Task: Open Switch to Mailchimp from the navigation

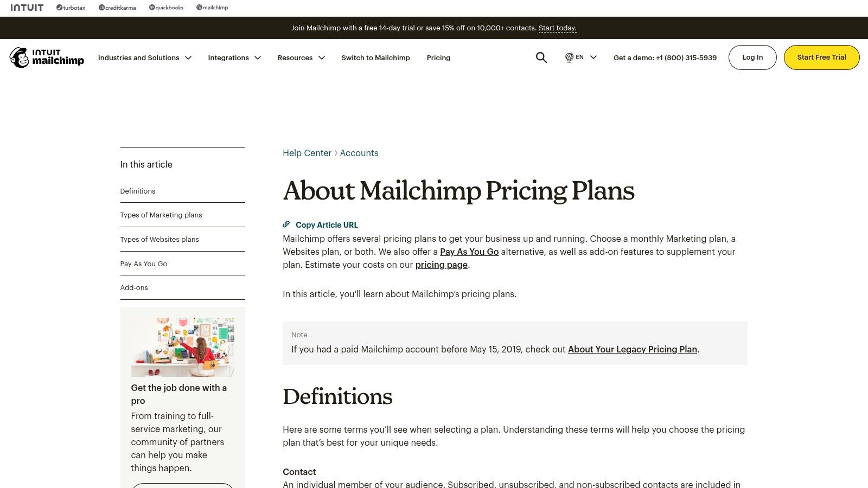Action: [x=375, y=57]
